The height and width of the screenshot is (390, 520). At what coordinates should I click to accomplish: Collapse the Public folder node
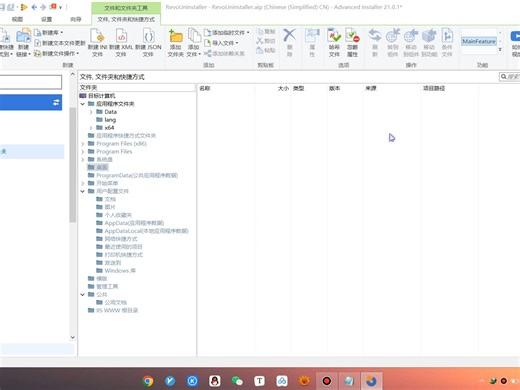(83, 295)
